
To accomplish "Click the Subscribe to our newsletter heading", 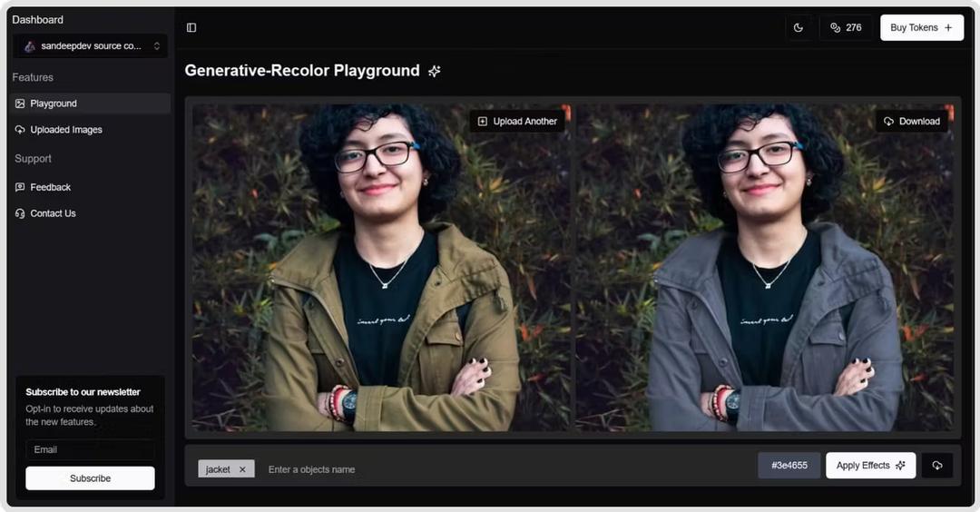I will 83,392.
